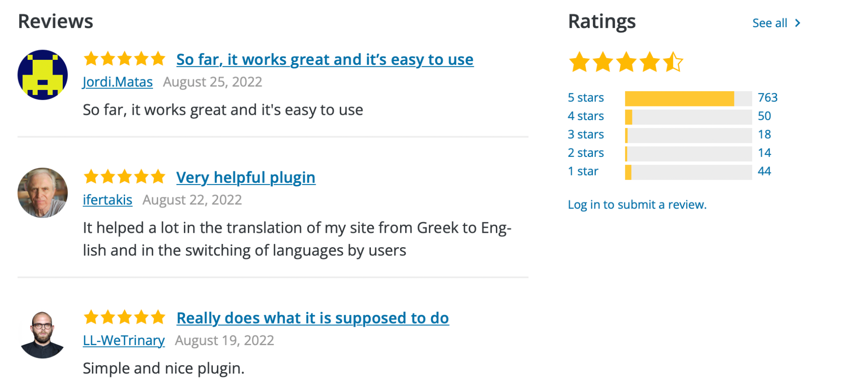Viewport: 868px width, 388px height.
Task: Click ifertakis profile photo
Action: (x=42, y=193)
